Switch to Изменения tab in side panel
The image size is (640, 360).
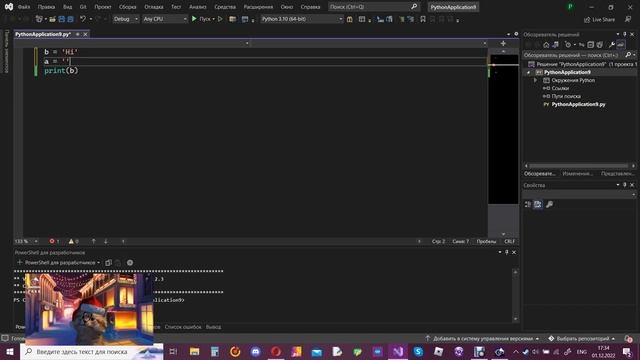click(x=578, y=174)
